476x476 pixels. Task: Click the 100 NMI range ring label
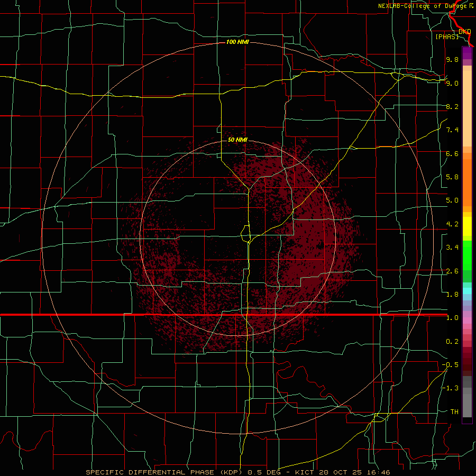click(x=237, y=42)
